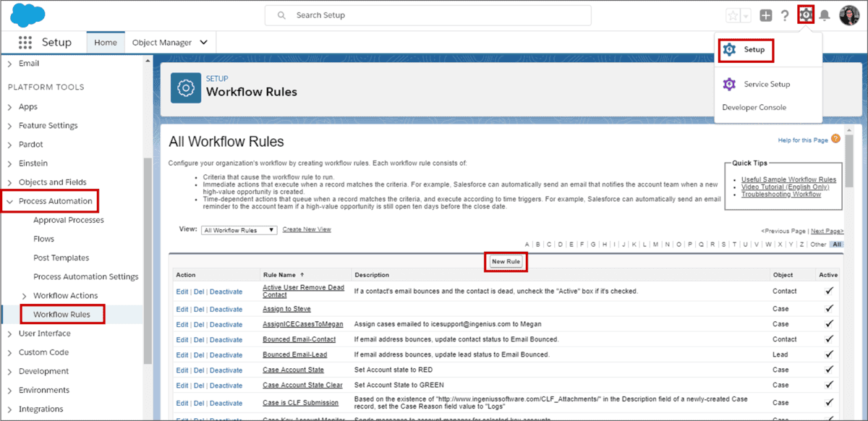Image resolution: width=868 pixels, height=421 pixels.
Task: Open Case is CLF Submission rule
Action: (300, 403)
